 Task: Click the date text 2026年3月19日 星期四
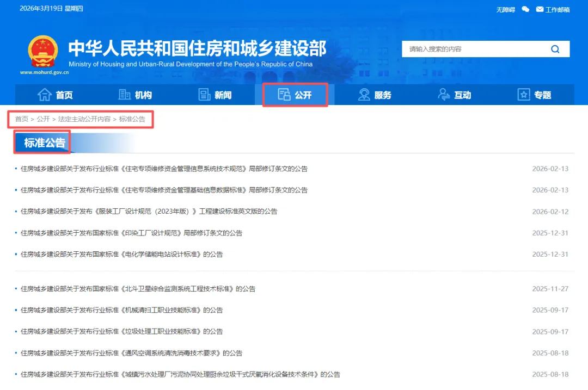click(51, 9)
